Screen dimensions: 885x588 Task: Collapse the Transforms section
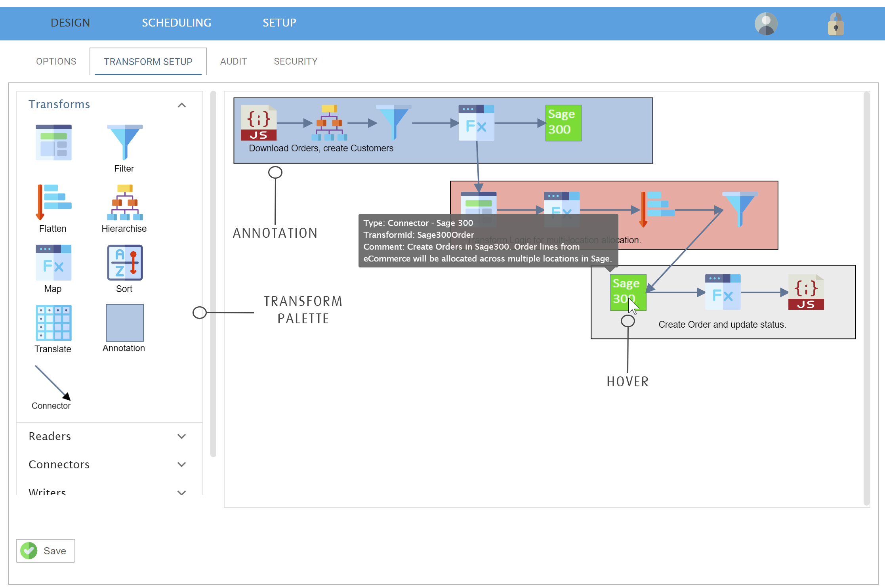click(x=181, y=105)
